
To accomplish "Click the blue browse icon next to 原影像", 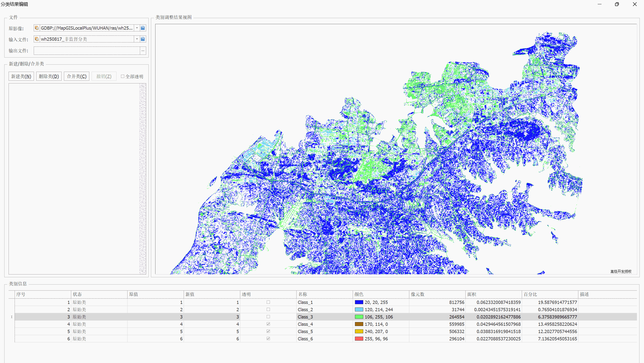I will tap(143, 28).
